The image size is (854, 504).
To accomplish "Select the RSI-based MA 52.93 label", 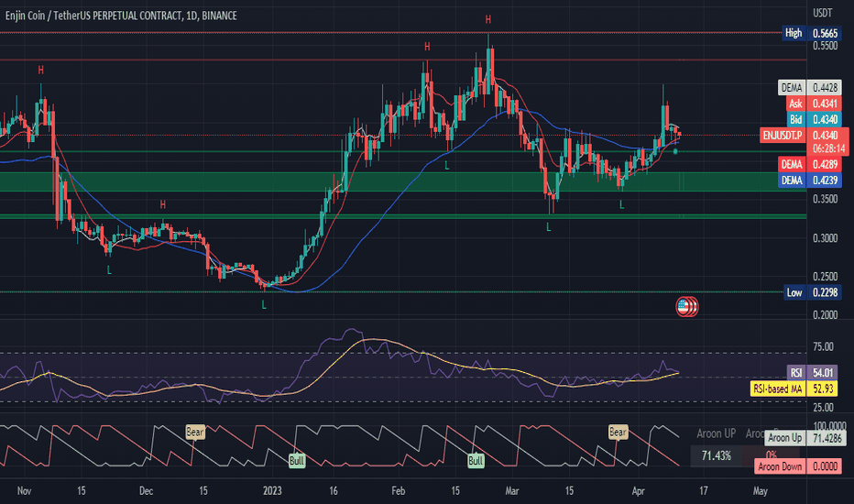I will click(794, 389).
